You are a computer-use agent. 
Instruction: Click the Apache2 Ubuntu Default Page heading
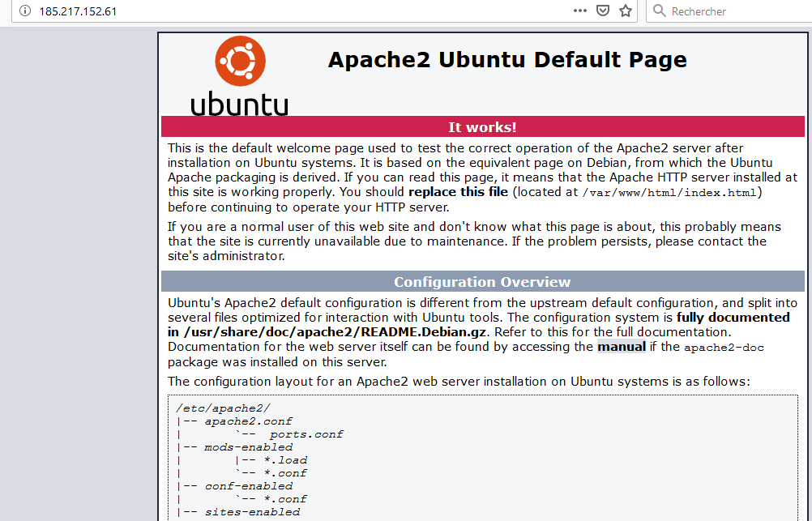point(507,60)
